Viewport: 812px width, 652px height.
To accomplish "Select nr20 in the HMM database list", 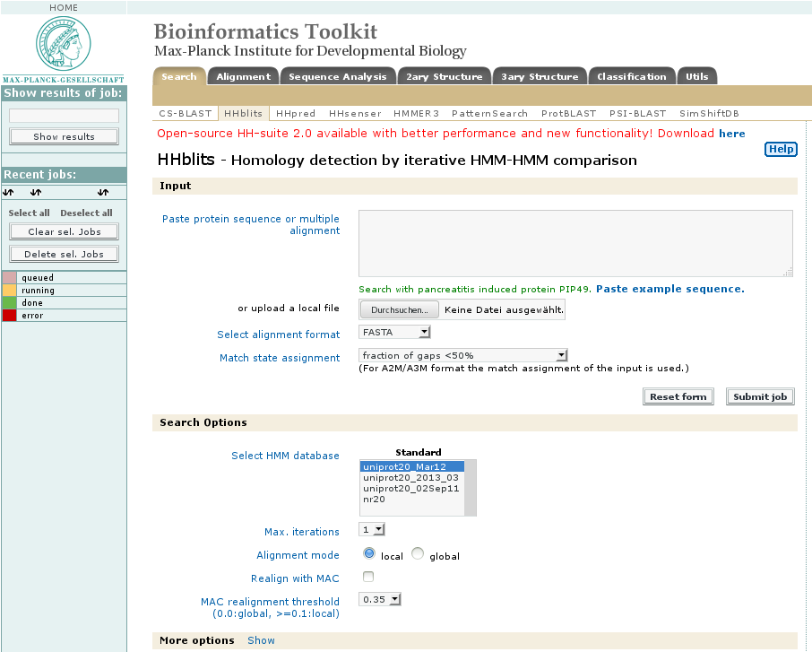I will [x=375, y=499].
